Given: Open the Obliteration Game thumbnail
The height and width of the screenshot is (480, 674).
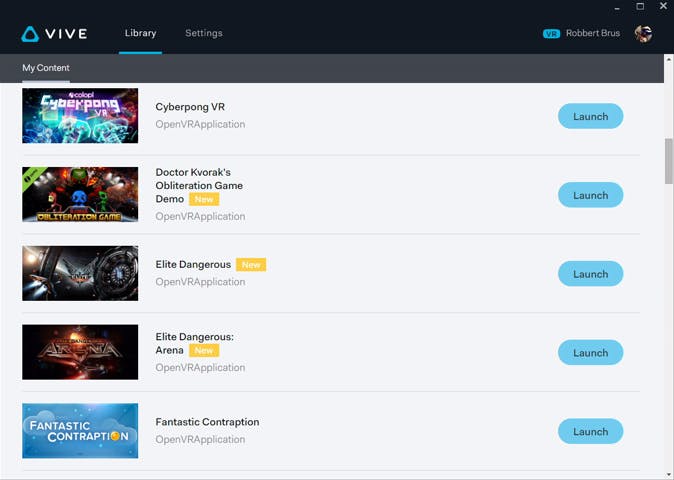Looking at the screenshot, I should pyautogui.click(x=80, y=194).
